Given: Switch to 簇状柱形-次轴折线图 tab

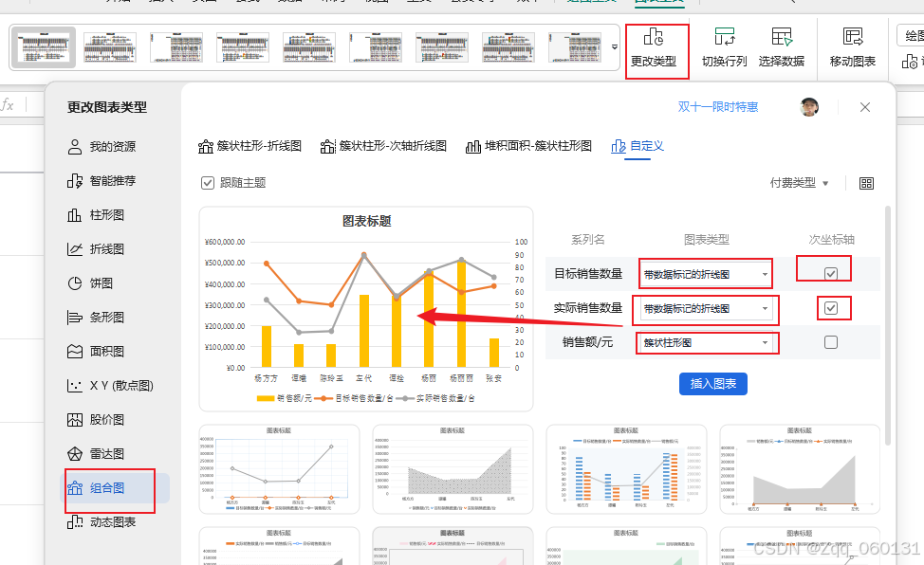Looking at the screenshot, I should pos(383,146).
